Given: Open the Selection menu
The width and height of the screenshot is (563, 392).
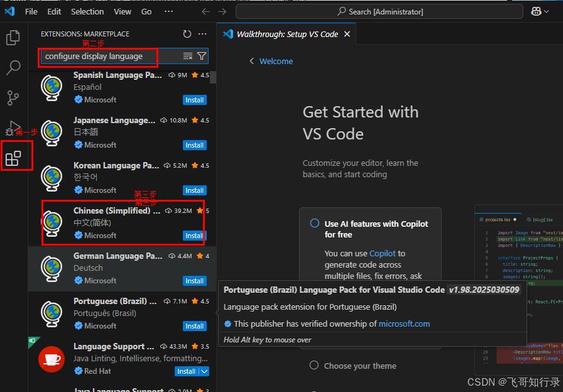Looking at the screenshot, I should (87, 11).
